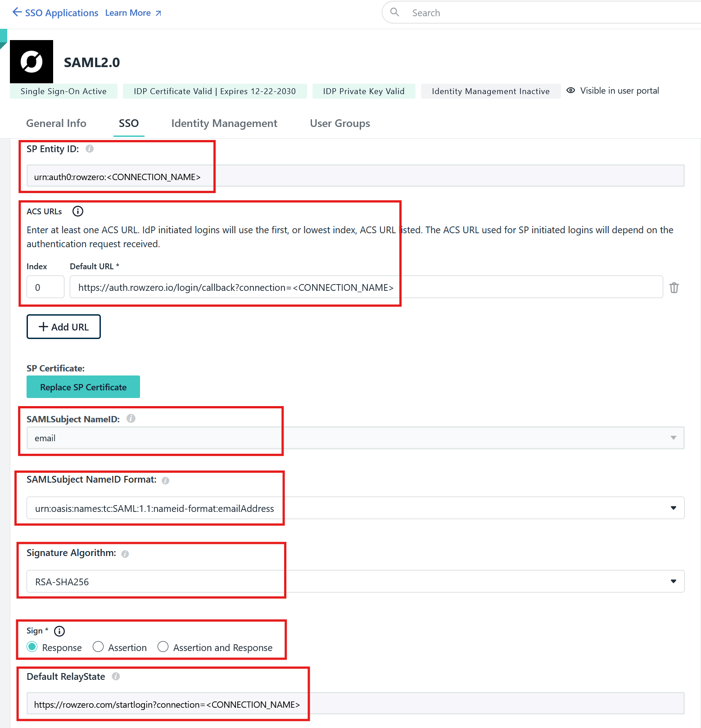Viewport: 701px width, 728px height.
Task: Open the User Groups tab
Action: [339, 123]
